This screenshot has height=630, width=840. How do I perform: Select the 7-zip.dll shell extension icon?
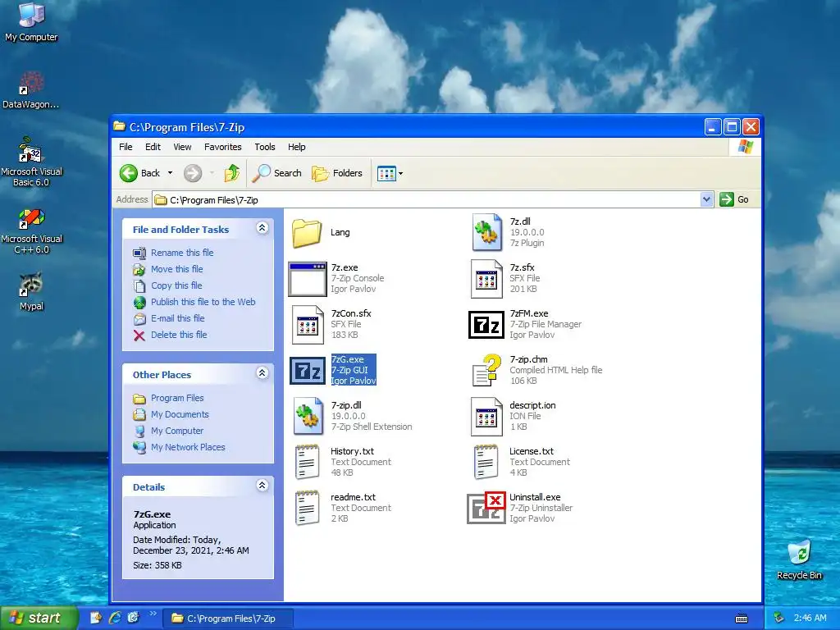click(x=308, y=416)
